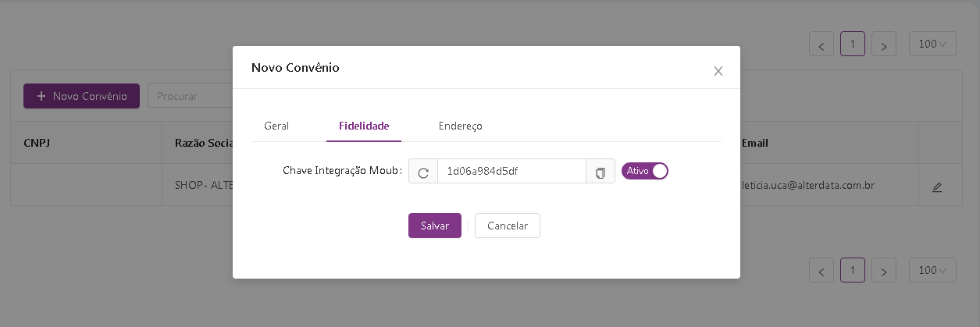
Task: Toggle the Ativo switch off
Action: coord(645,171)
